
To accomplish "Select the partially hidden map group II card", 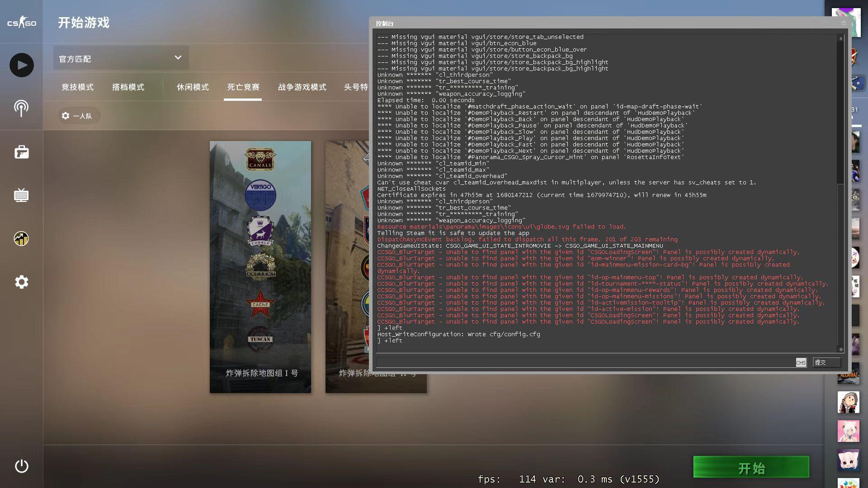I will pos(347,267).
